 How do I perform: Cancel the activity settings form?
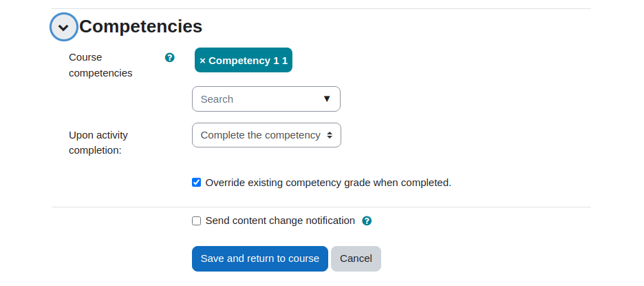point(356,258)
